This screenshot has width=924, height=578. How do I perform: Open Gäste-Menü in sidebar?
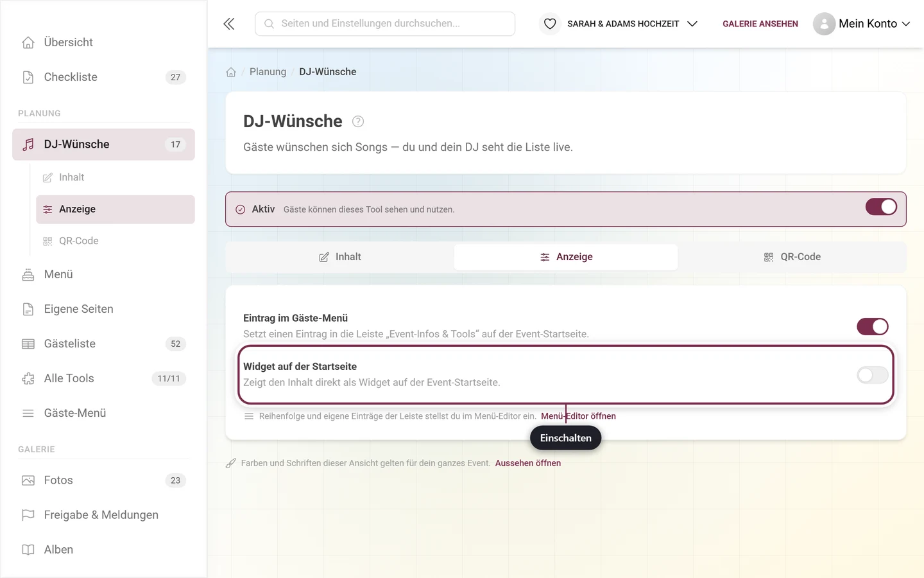click(x=103, y=413)
